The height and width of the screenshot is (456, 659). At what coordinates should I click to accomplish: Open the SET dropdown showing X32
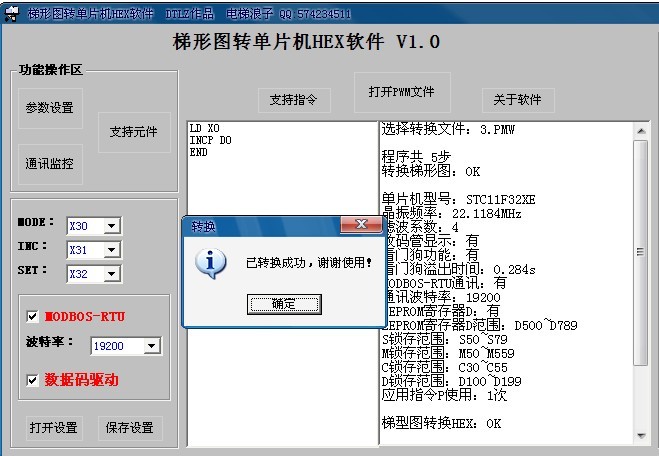pyautogui.click(x=111, y=272)
